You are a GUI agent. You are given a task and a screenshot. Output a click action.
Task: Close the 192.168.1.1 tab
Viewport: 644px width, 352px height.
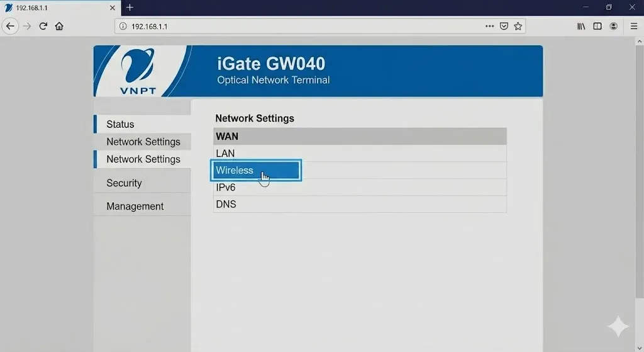pyautogui.click(x=112, y=8)
